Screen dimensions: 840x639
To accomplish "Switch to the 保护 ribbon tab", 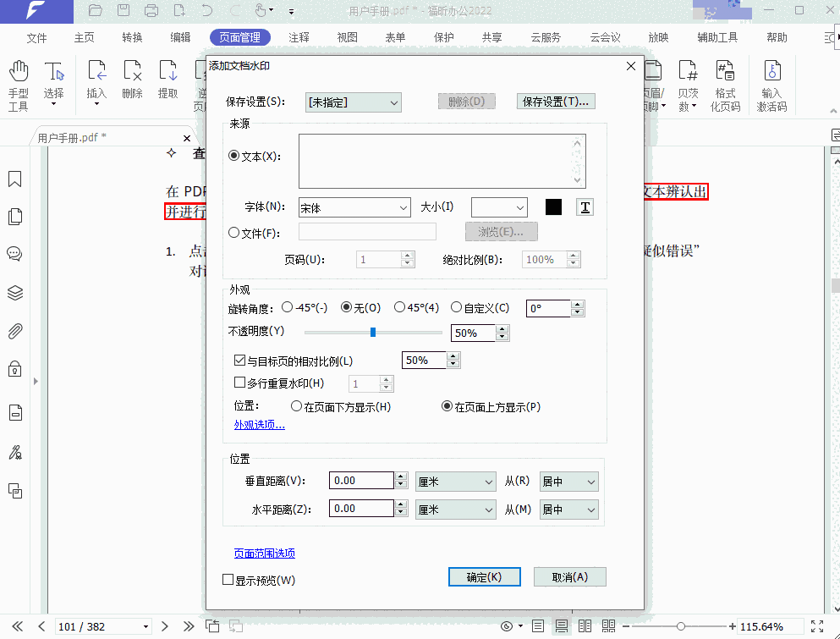I will [443, 37].
